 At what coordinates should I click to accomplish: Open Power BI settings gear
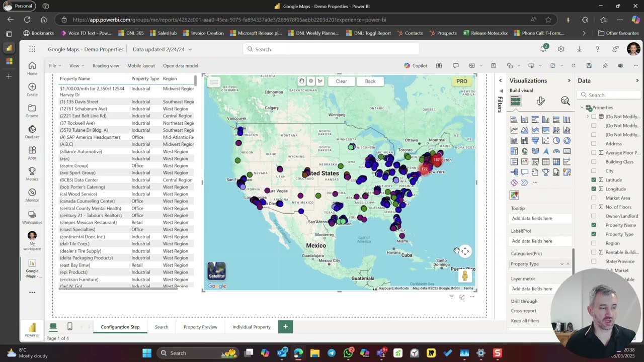[561, 49]
